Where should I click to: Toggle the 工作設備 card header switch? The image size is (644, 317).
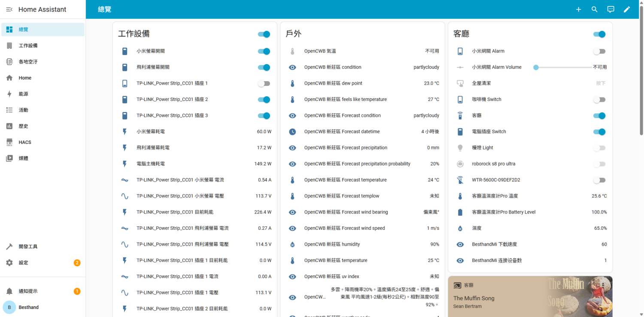pos(264,34)
